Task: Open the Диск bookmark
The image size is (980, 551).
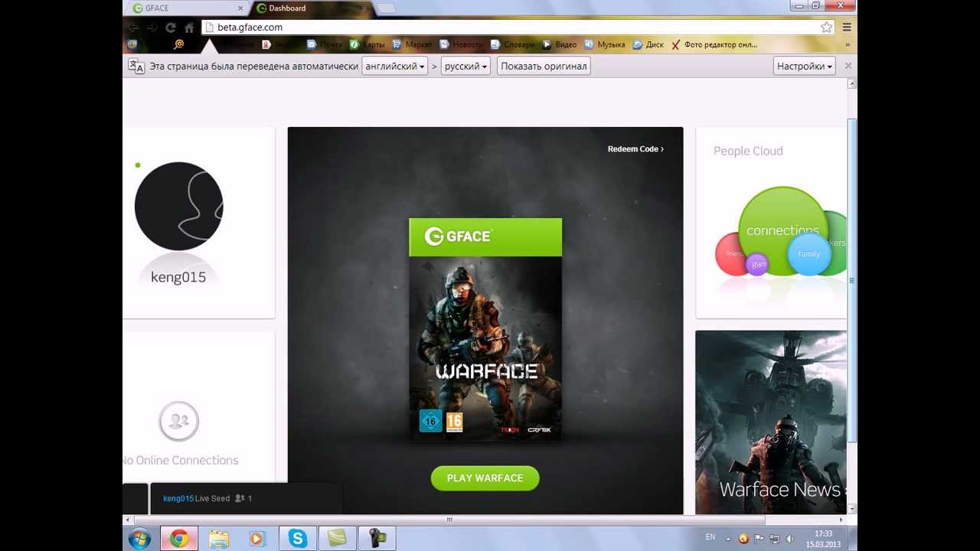Action: (648, 44)
